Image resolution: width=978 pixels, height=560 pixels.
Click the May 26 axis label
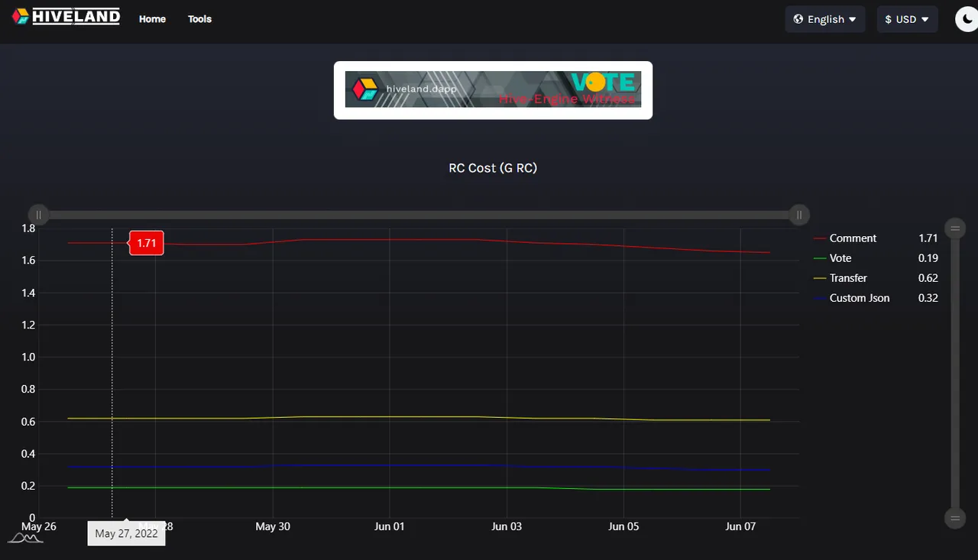click(39, 526)
